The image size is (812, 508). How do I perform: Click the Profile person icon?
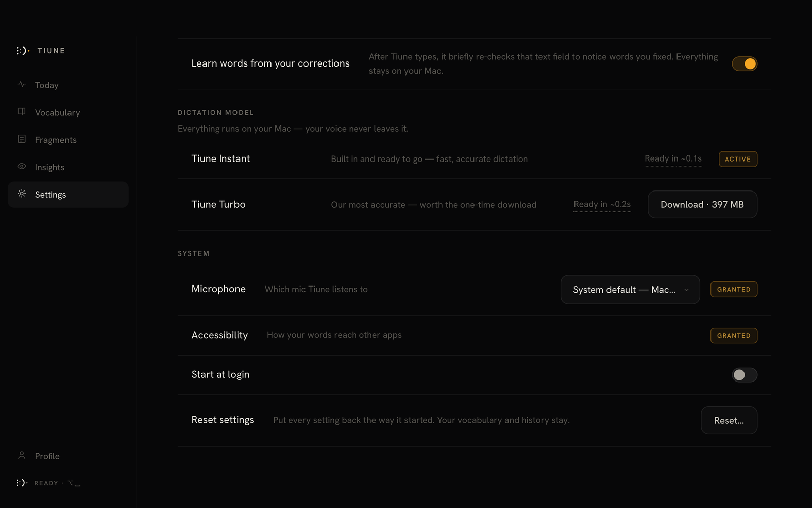tap(22, 455)
